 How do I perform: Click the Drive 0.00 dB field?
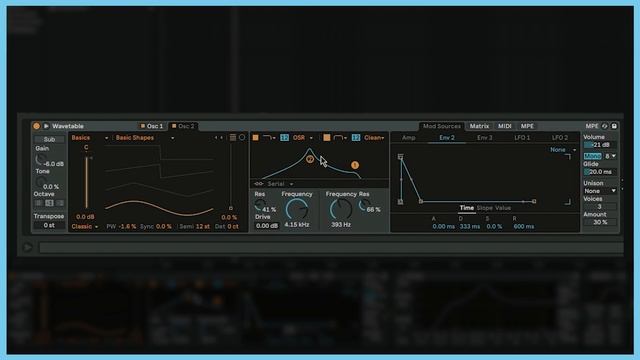(x=267, y=226)
